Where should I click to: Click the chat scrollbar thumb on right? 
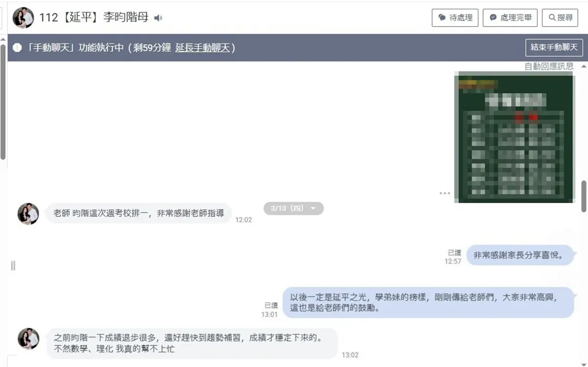click(584, 196)
